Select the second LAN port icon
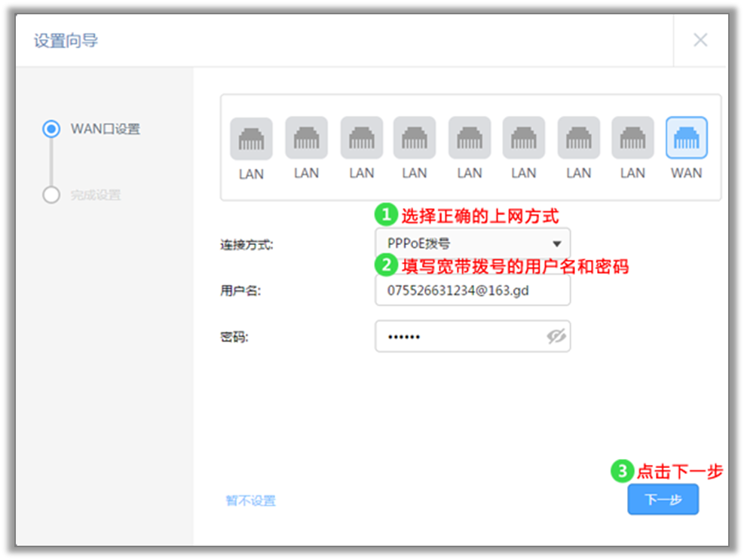The height and width of the screenshot is (560, 744). [x=305, y=138]
